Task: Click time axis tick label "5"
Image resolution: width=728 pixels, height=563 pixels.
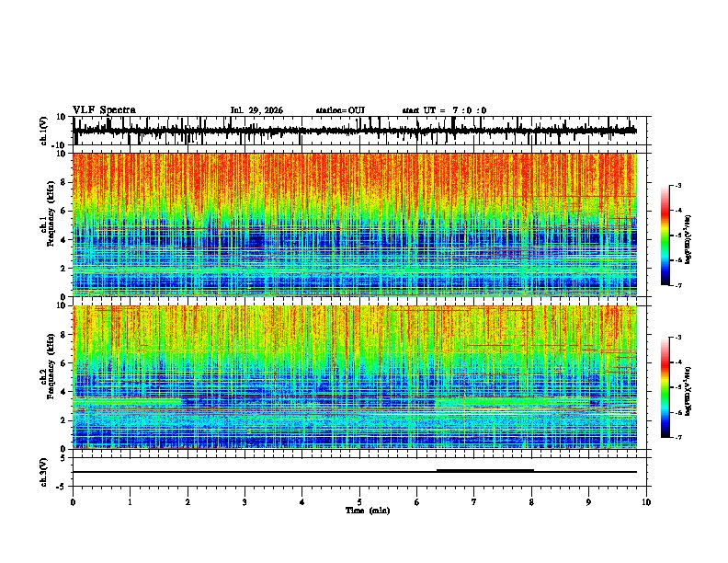Action: 359,502
